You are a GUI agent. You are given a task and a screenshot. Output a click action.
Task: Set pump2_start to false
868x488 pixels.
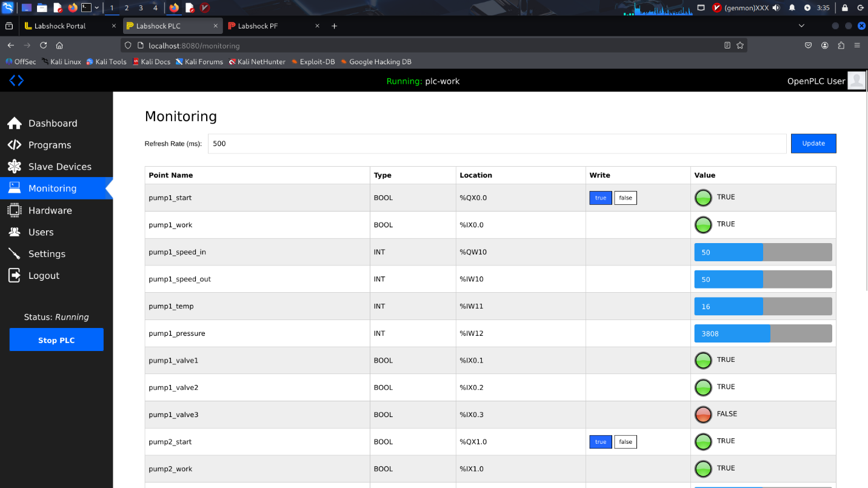[625, 442]
